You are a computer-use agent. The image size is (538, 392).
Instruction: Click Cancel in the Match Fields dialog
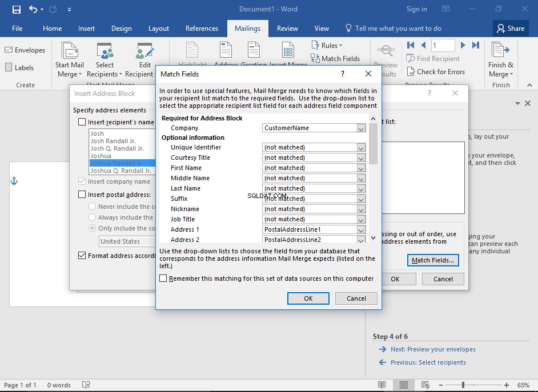point(356,298)
